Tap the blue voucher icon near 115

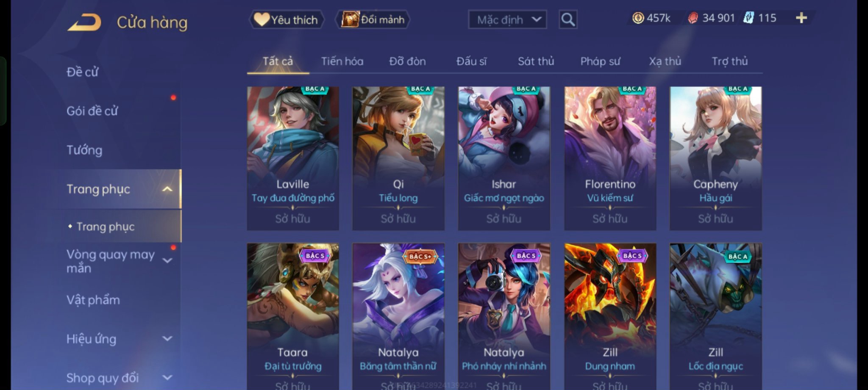point(748,18)
